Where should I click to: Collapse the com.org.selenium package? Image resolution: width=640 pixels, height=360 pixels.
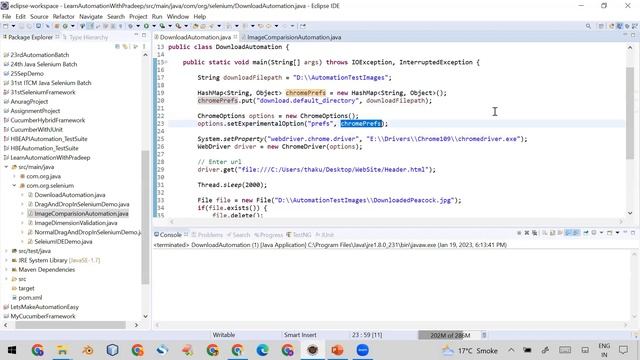point(14,186)
